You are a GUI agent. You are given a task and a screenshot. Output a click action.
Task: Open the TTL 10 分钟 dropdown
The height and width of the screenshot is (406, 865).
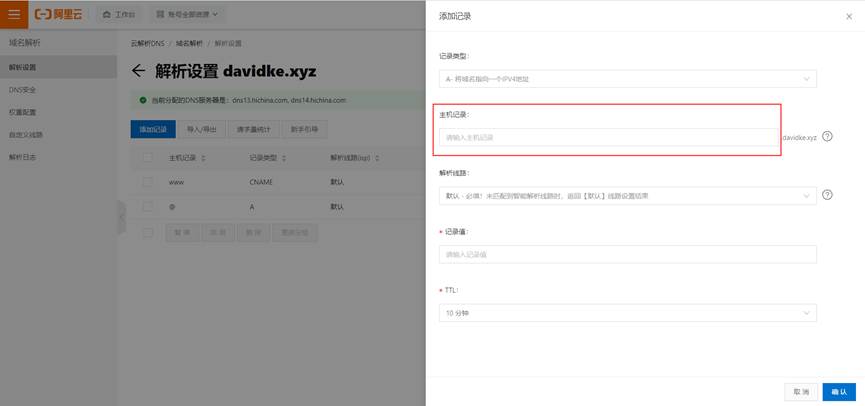[x=628, y=313]
